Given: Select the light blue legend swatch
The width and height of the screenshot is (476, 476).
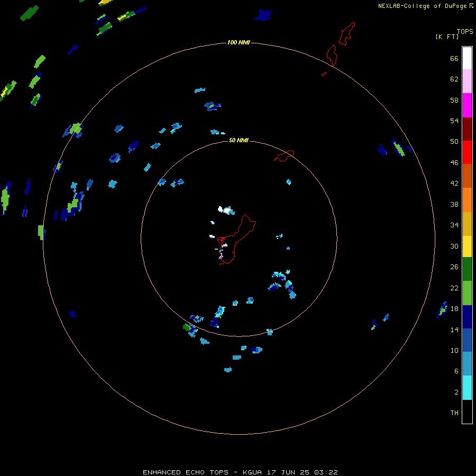Looking at the screenshot, I should coord(467,363).
